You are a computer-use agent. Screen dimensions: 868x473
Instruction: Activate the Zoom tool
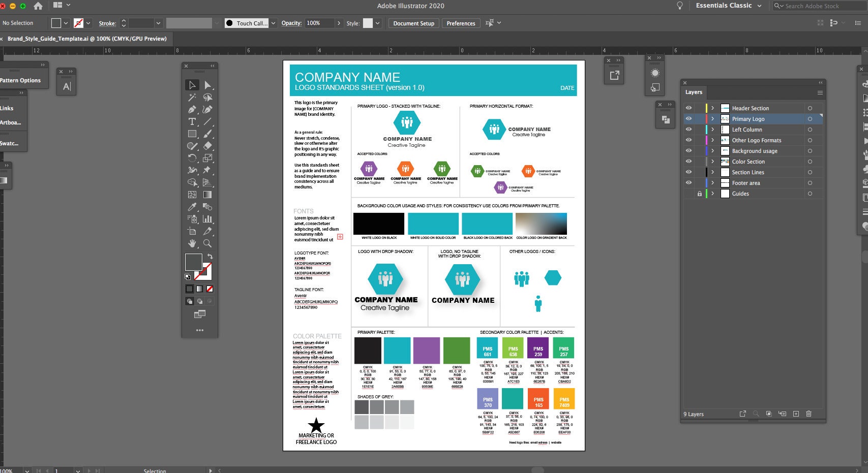208,243
